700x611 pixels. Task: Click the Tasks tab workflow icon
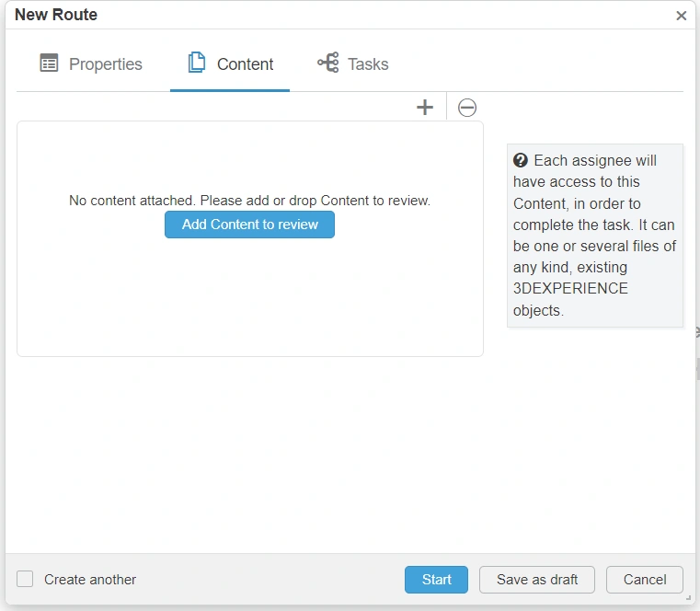pyautogui.click(x=327, y=63)
